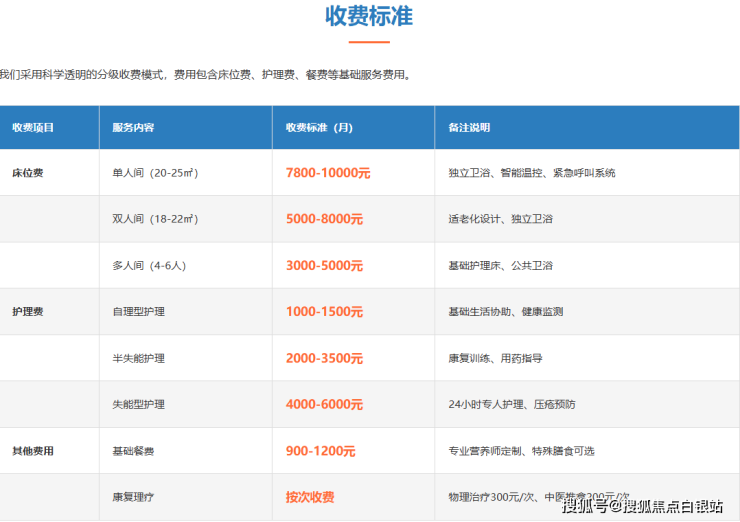Viewport: 740px width, 522px height.
Task: Click the 服务内容 column header
Action: point(133,128)
